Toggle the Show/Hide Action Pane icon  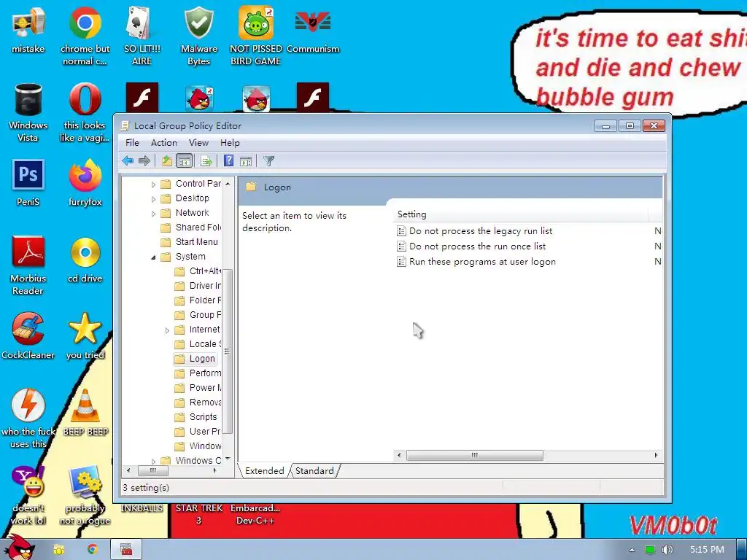pos(246,161)
